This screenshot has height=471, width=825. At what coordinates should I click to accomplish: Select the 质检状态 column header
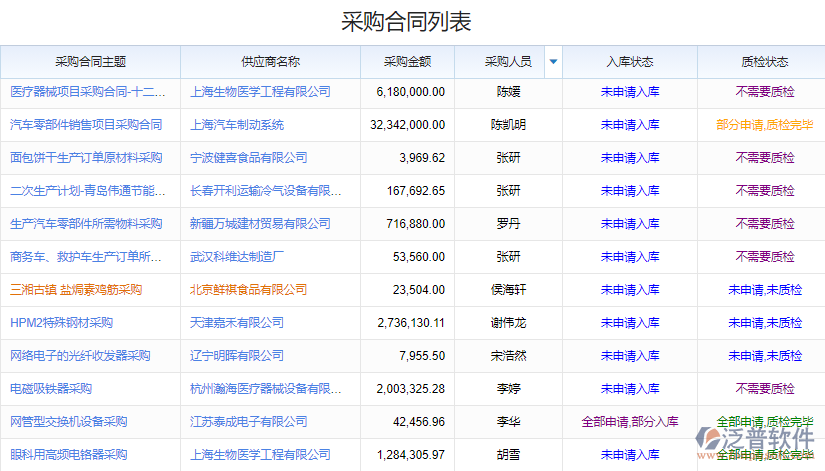pyautogui.click(x=764, y=62)
